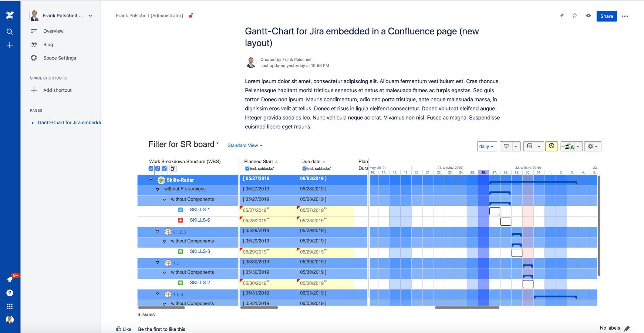Viewport: 644px width, 333px height.
Task: Open search from the sidebar magnifier icon
Action: point(10,32)
